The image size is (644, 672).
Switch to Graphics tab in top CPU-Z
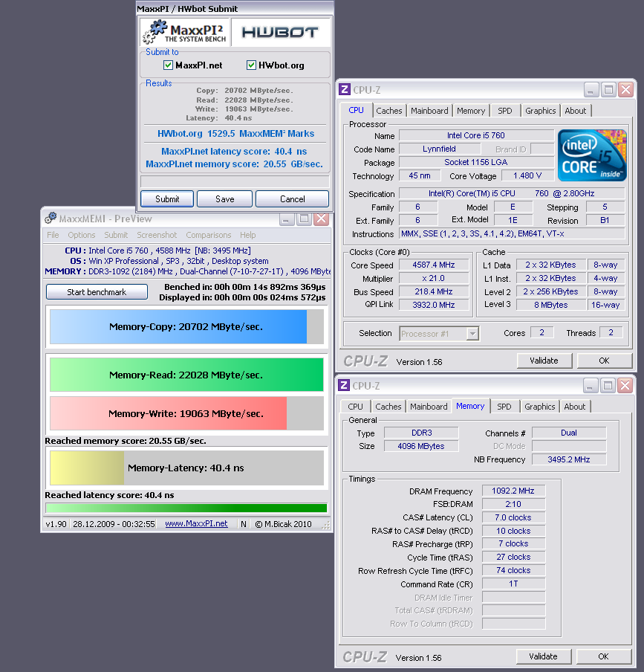pos(540,111)
